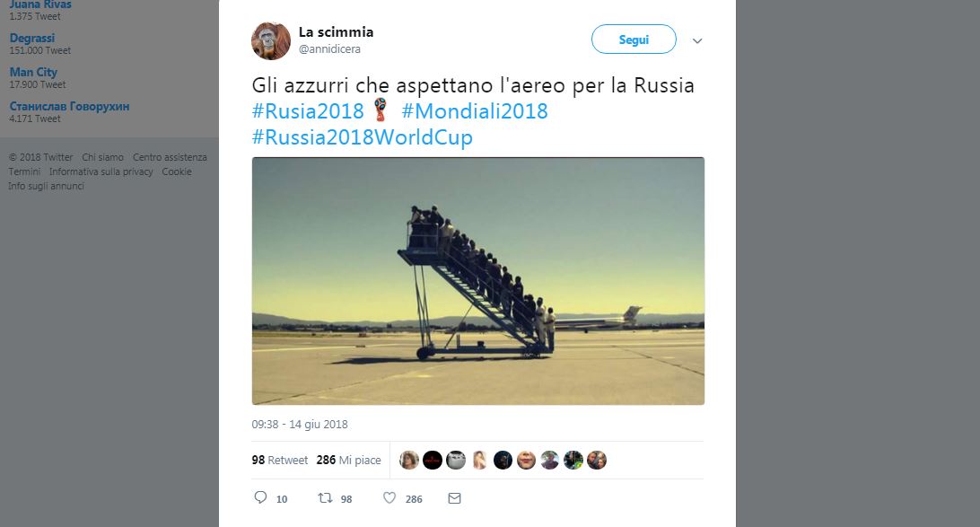This screenshot has height=527, width=980.
Task: Reply to La scimmia's tweet
Action: [x=259, y=498]
